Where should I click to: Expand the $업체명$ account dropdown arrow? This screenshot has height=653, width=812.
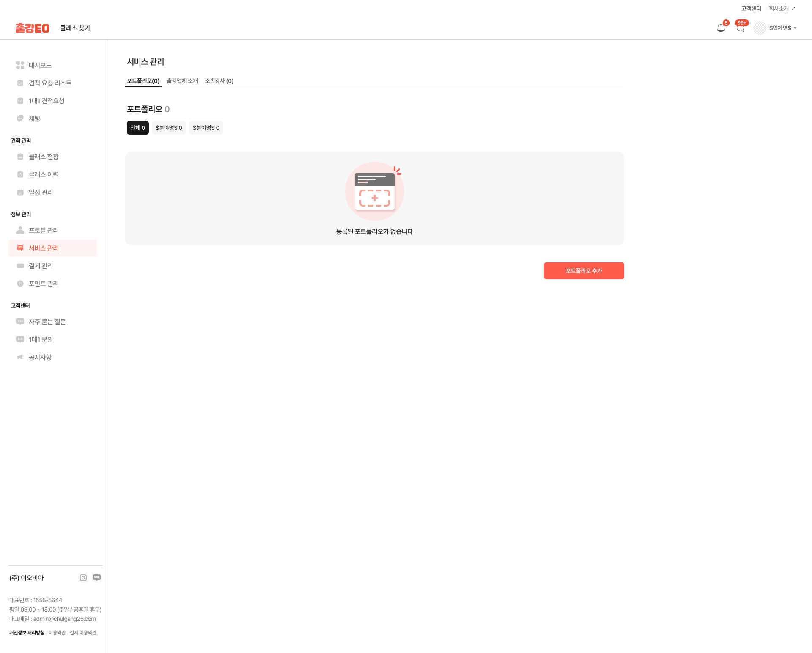(795, 28)
